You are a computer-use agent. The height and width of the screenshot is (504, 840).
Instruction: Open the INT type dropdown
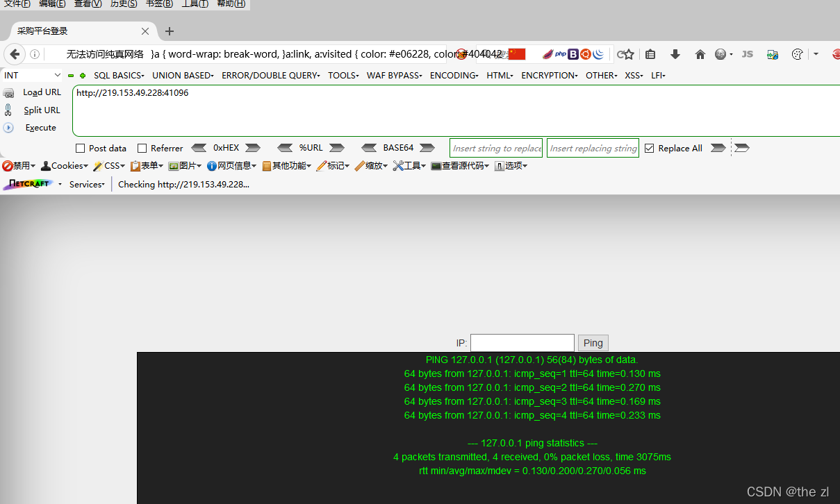pos(33,75)
